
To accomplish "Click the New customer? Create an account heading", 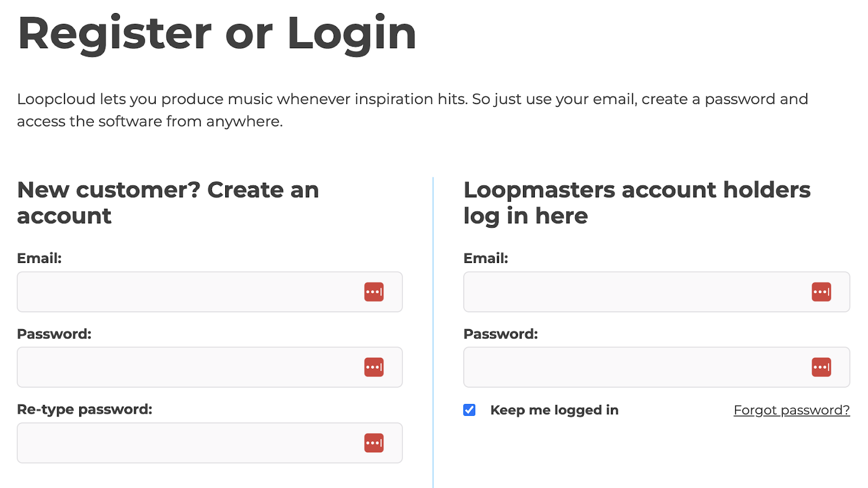I will 168,203.
